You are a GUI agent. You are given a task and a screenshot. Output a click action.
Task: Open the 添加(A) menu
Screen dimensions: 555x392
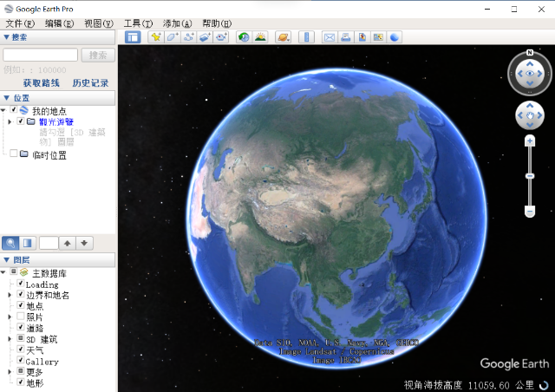coord(177,23)
